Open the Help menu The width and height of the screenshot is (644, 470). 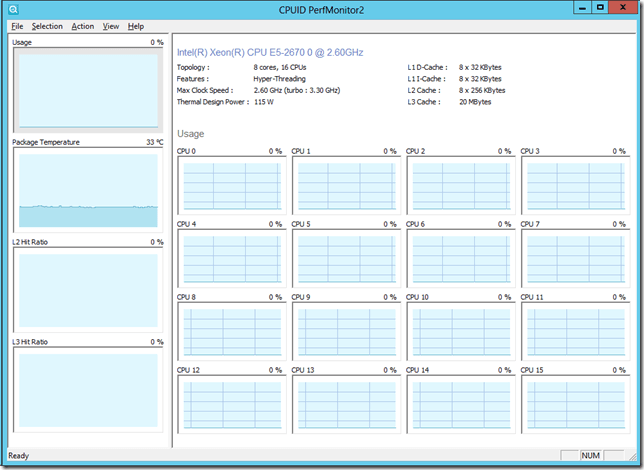[136, 26]
